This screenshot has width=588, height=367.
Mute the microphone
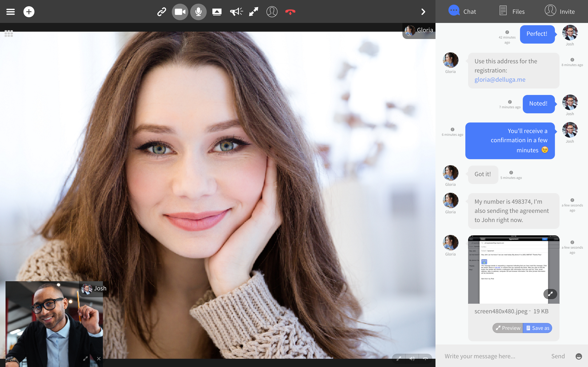tap(198, 12)
